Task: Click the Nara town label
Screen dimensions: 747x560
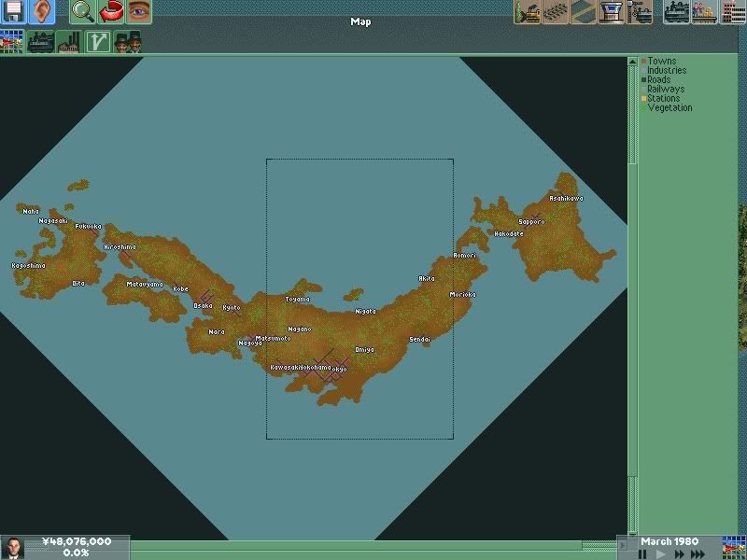Action: click(217, 332)
